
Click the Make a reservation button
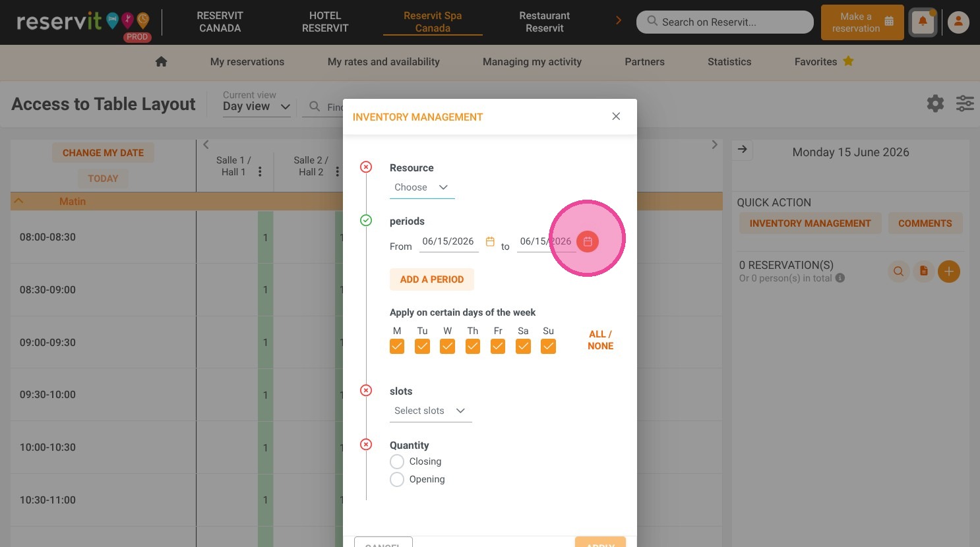[x=863, y=22]
